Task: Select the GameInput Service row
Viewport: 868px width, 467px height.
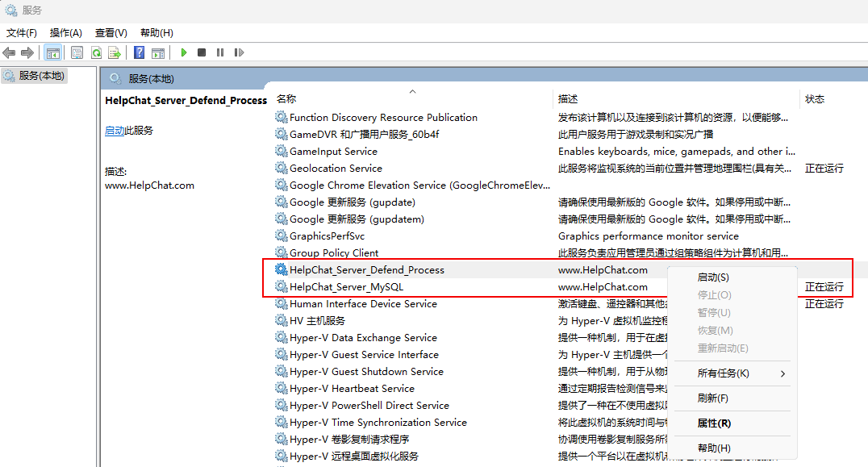Action: coord(333,151)
